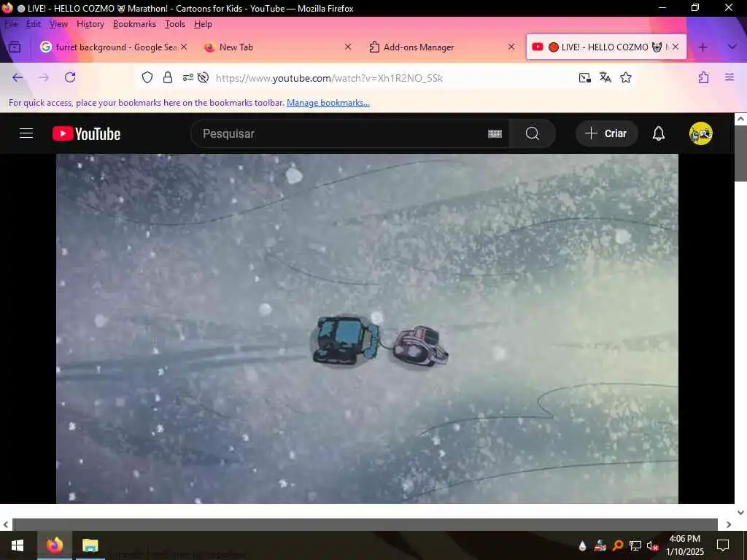
Task: Open the Manage bookmarks link
Action: [x=328, y=103]
